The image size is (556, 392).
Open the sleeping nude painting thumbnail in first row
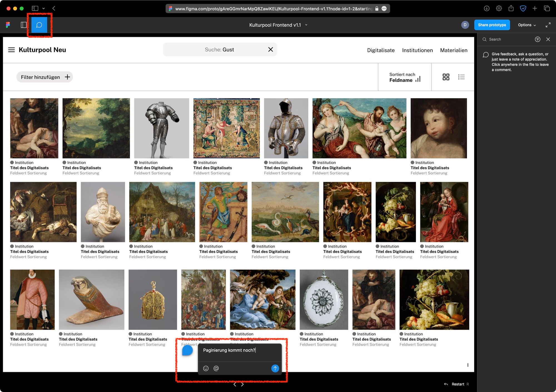34,128
